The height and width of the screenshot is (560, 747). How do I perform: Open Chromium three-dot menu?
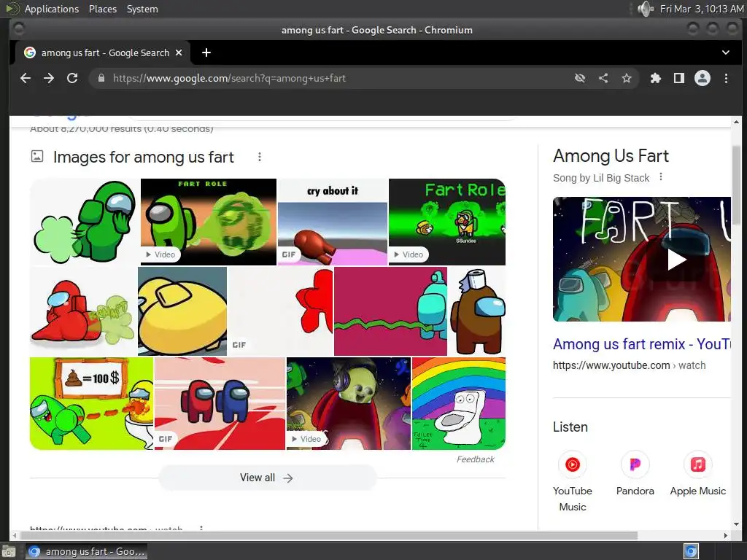point(726,78)
